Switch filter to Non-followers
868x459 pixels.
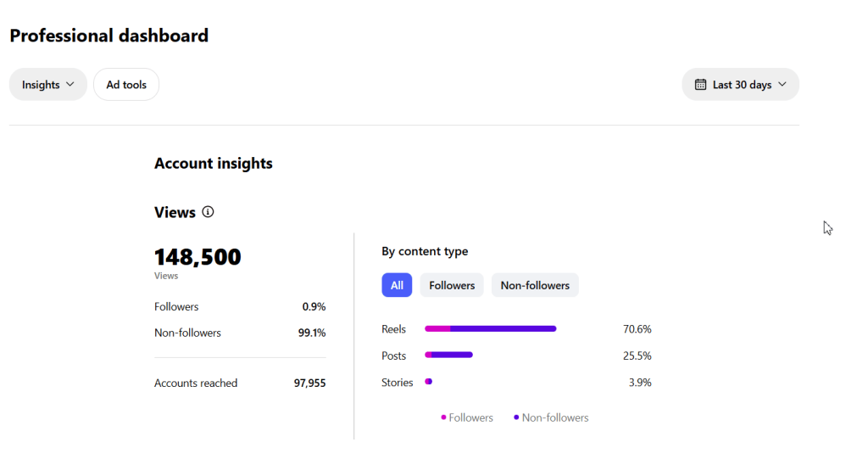[535, 285]
